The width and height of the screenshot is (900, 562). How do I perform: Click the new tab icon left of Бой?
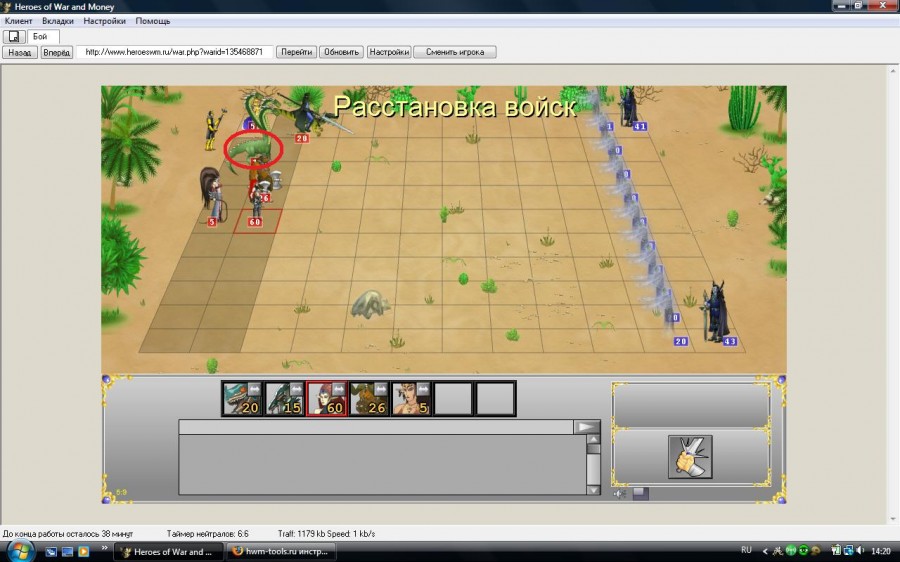point(14,37)
